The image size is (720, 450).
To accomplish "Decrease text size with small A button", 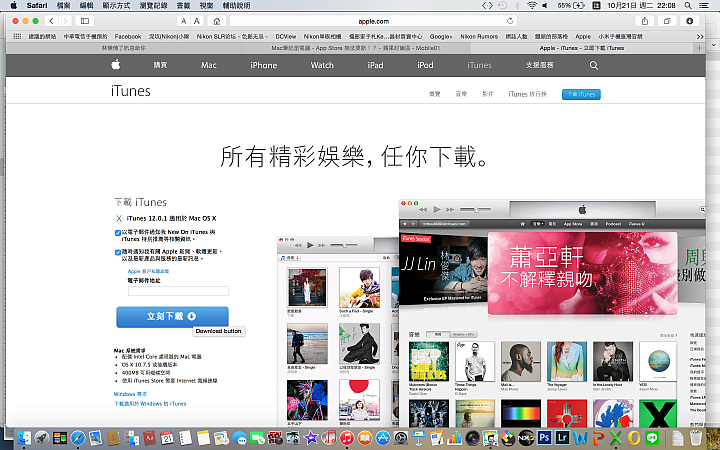I will [x=184, y=21].
